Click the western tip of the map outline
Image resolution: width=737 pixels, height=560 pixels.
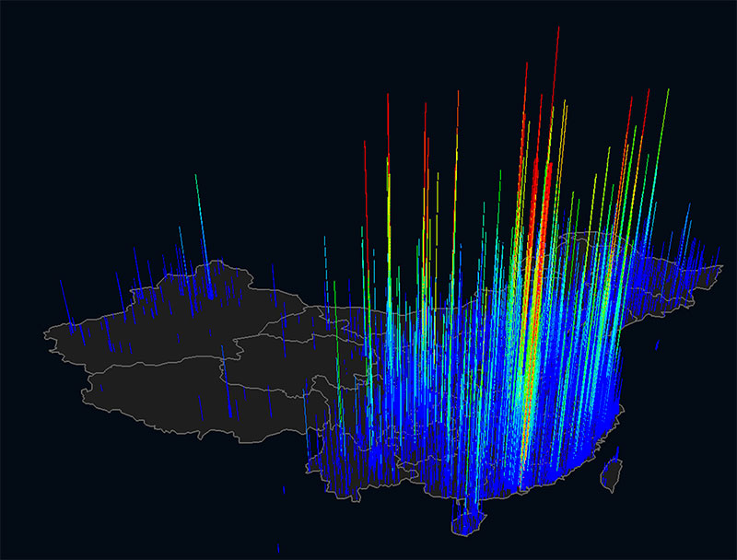(44, 336)
